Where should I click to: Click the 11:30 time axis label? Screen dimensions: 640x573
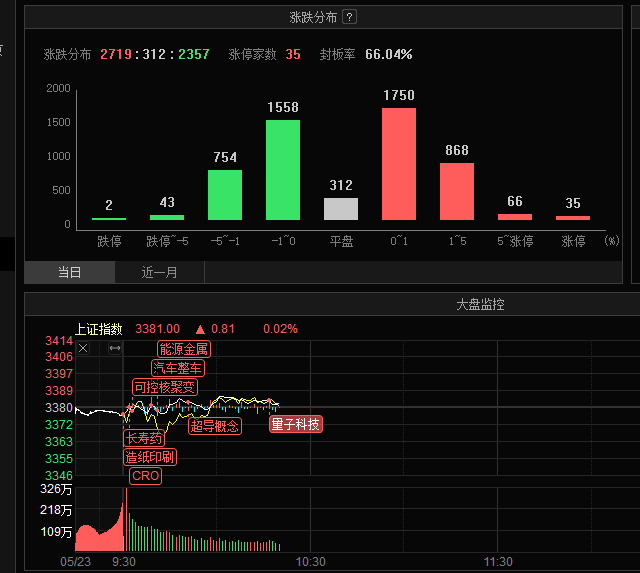click(x=498, y=562)
